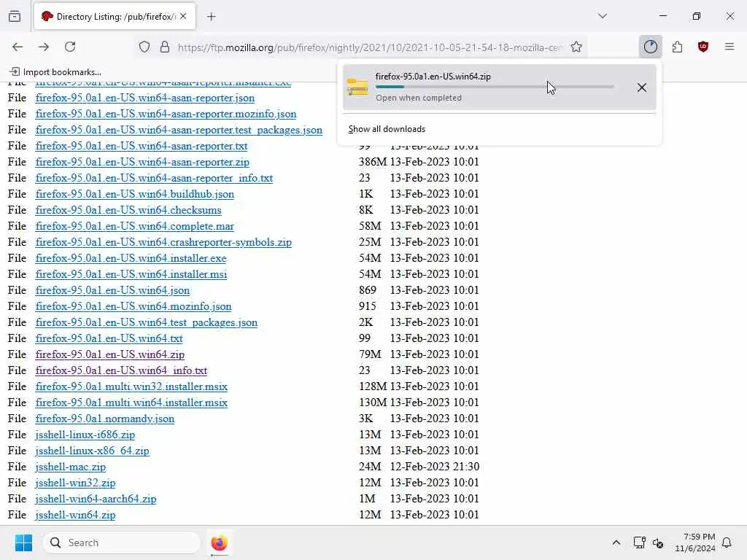Open win64-asan-reporter.txt link

[142, 146]
